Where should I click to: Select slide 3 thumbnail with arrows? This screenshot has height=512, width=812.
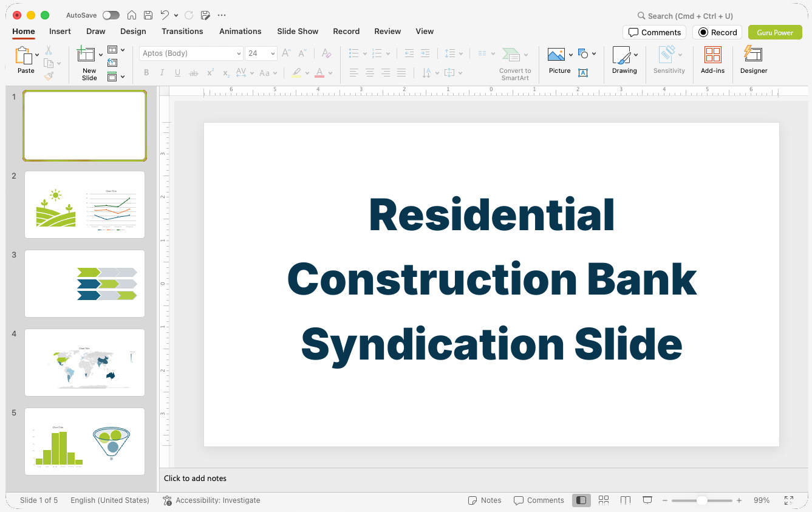[84, 284]
